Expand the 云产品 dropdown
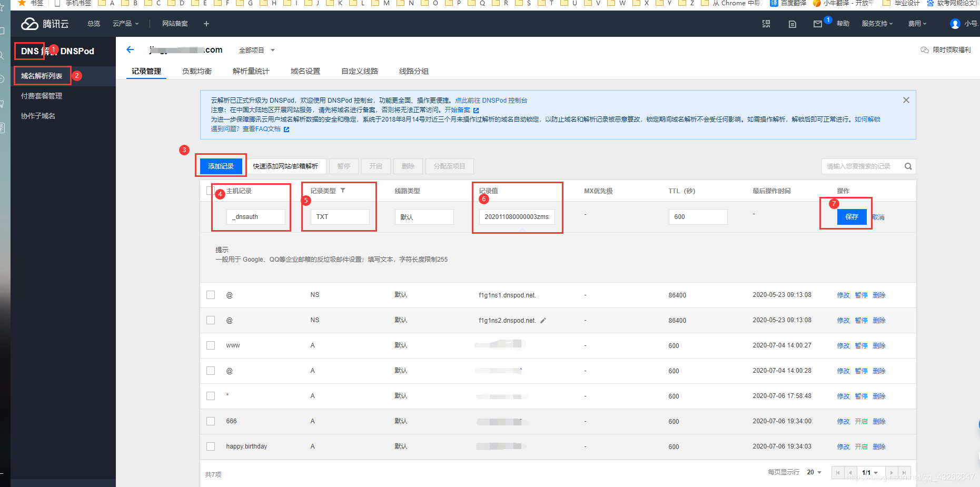Viewport: 980px width, 487px height. coord(125,24)
